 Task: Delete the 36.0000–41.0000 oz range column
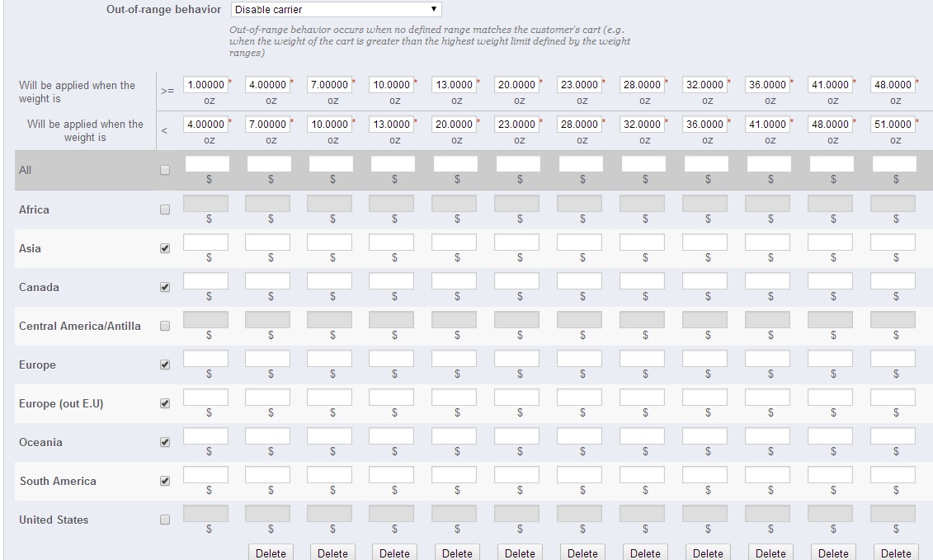pos(770,553)
